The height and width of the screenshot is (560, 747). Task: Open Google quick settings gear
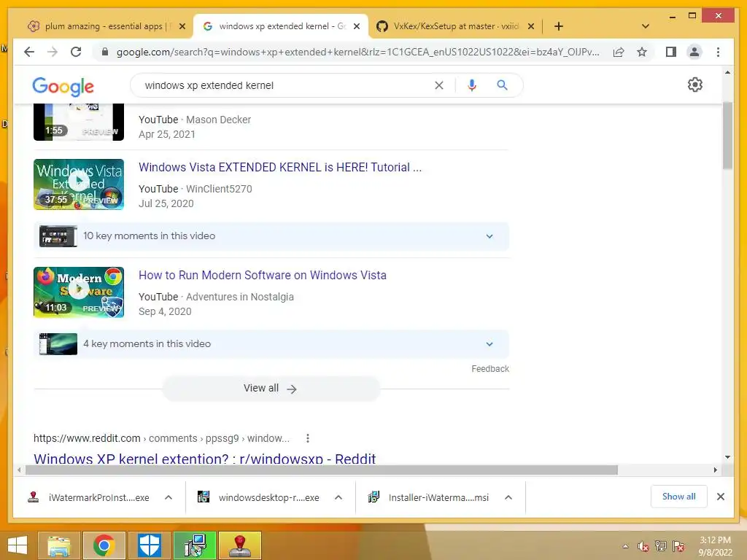tap(694, 85)
